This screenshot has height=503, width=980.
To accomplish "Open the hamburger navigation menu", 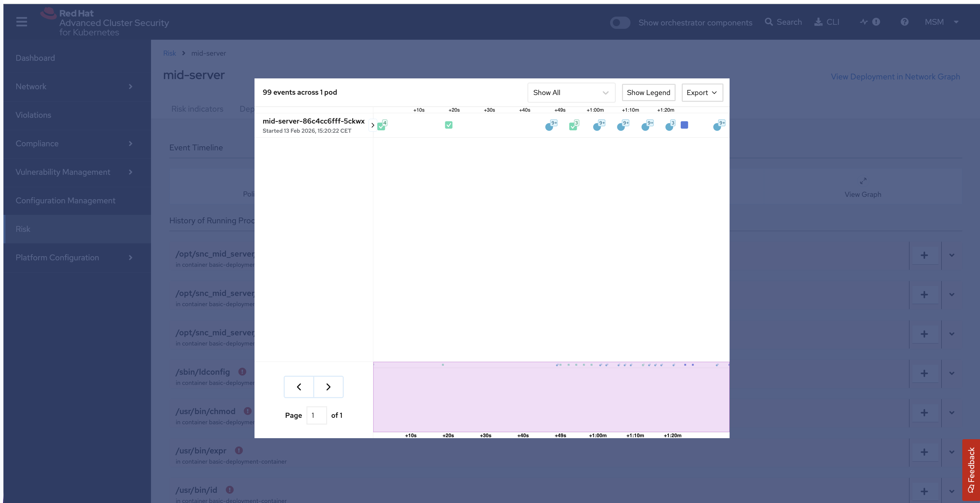I will pyautogui.click(x=22, y=22).
